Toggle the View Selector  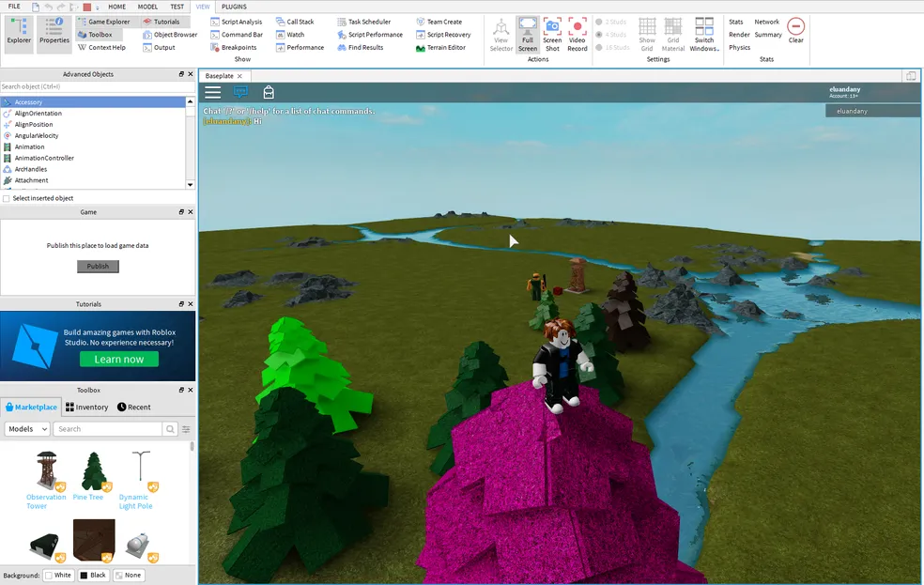(500, 35)
